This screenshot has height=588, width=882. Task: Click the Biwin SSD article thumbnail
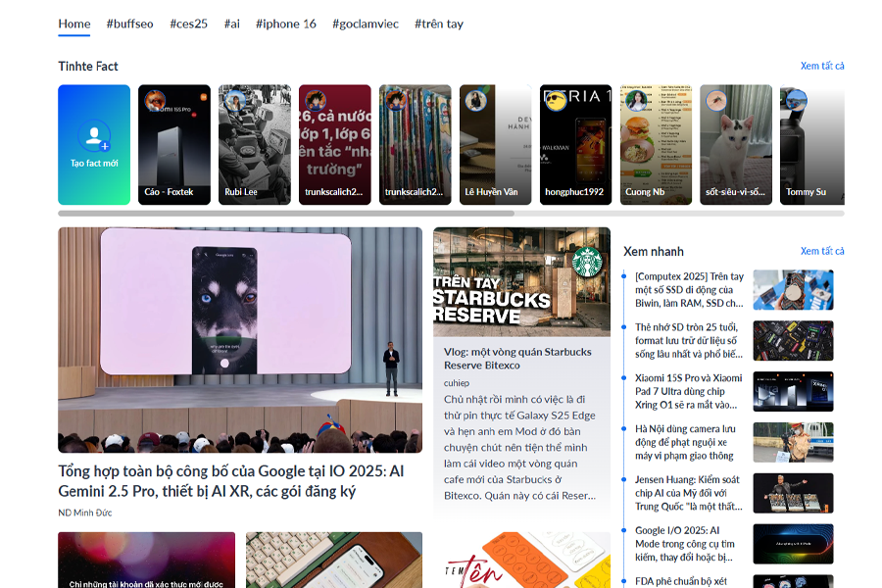click(x=793, y=290)
